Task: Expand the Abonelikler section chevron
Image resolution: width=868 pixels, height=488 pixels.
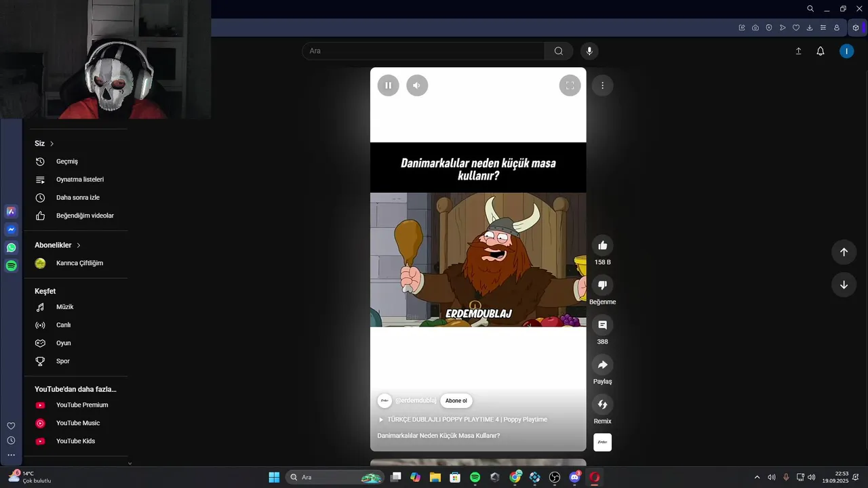Action: [79, 245]
